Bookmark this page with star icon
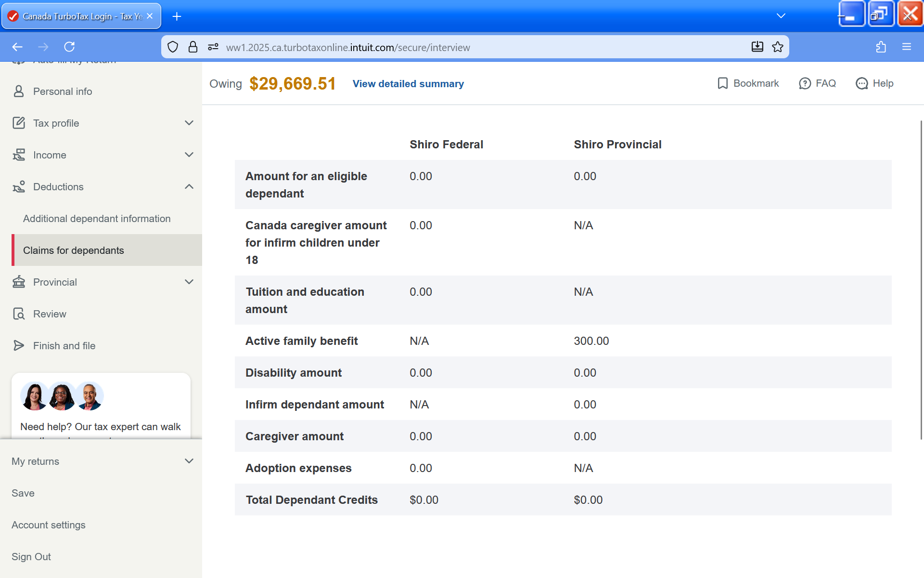The height and width of the screenshot is (578, 924). click(x=778, y=47)
